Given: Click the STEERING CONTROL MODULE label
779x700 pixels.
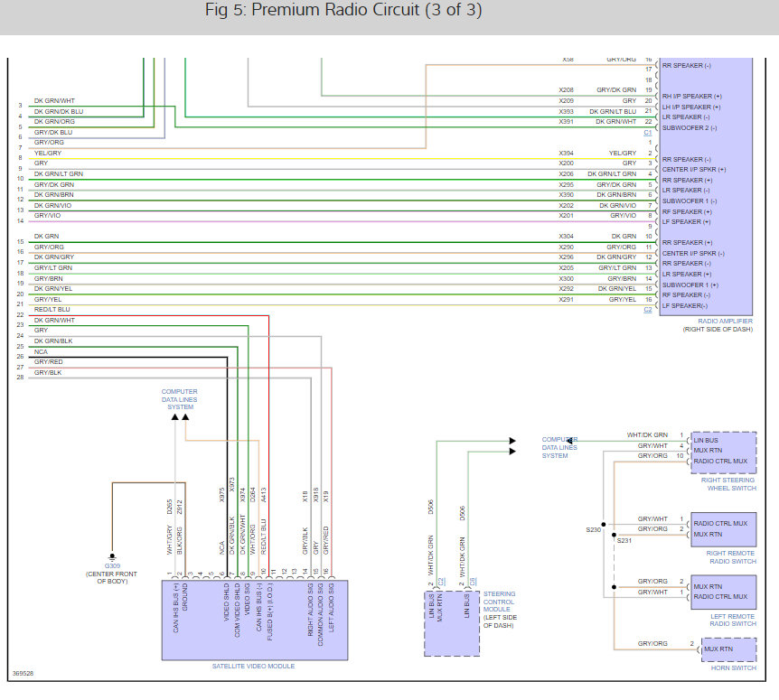Looking at the screenshot, I should pyautogui.click(x=499, y=602).
